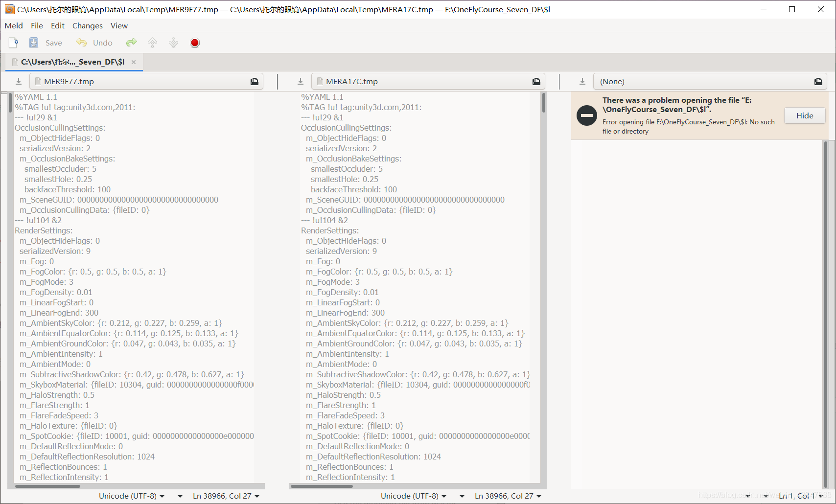Screen dimensions: 836x504
Task: Click "serializedVersion: 9" in left pane
Action: [55, 251]
